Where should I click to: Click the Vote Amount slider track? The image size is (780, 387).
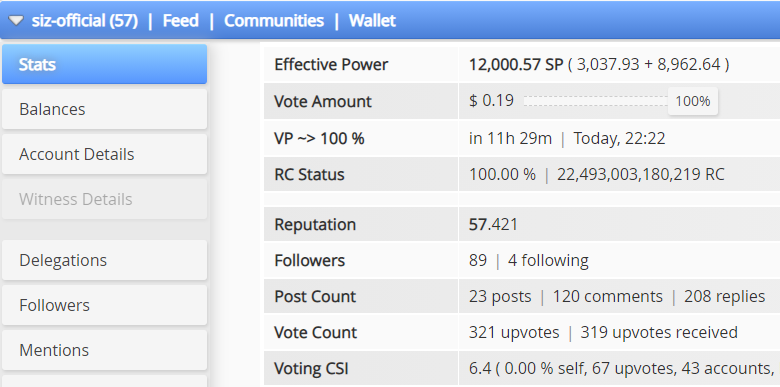(595, 101)
